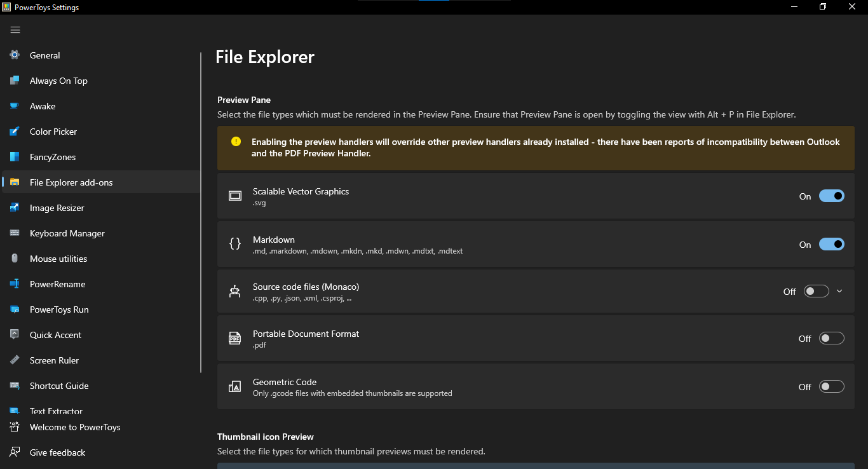This screenshot has height=469, width=868.
Task: Click the Preview Pane section heading
Action: tap(244, 100)
